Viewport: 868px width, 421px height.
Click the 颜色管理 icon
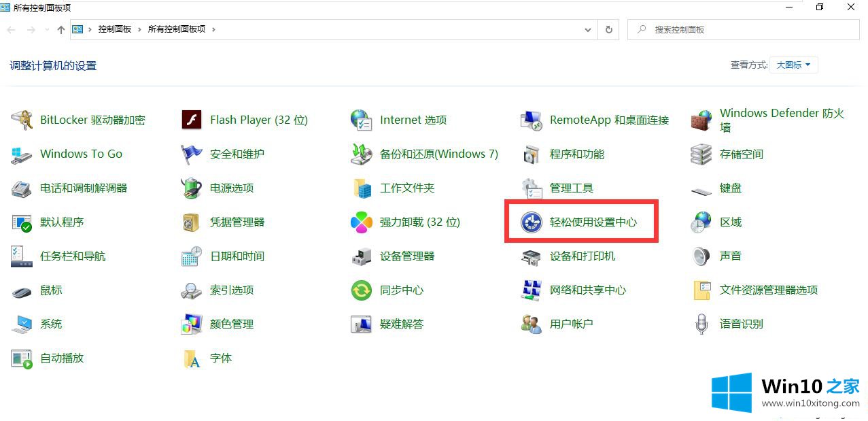click(192, 324)
